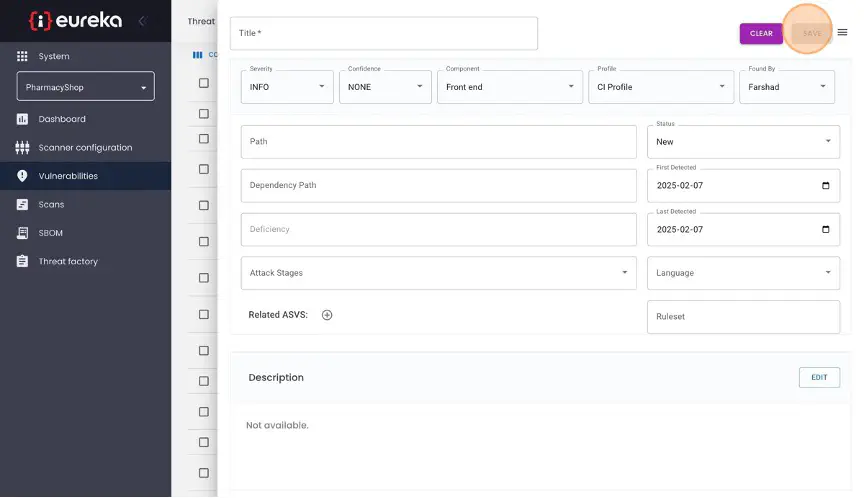Click the Scans icon in sidebar

pyautogui.click(x=22, y=204)
